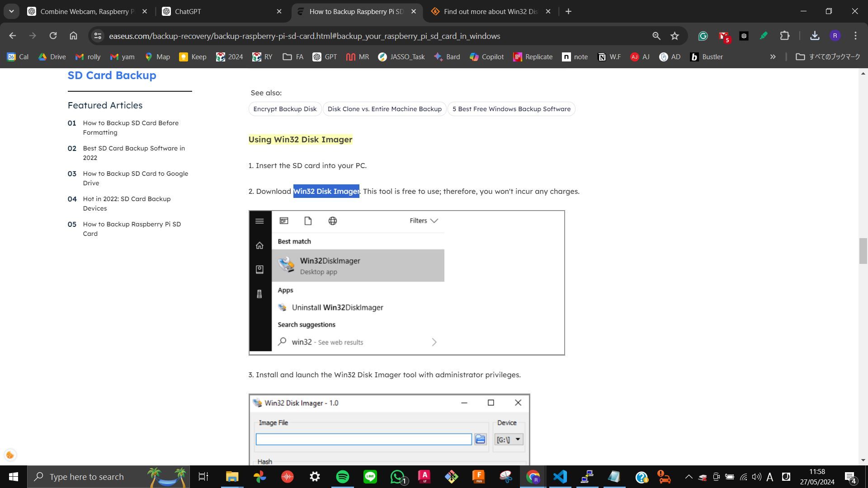868x488 pixels.
Task: Click the cookie icon at page bottom-left
Action: click(10, 455)
